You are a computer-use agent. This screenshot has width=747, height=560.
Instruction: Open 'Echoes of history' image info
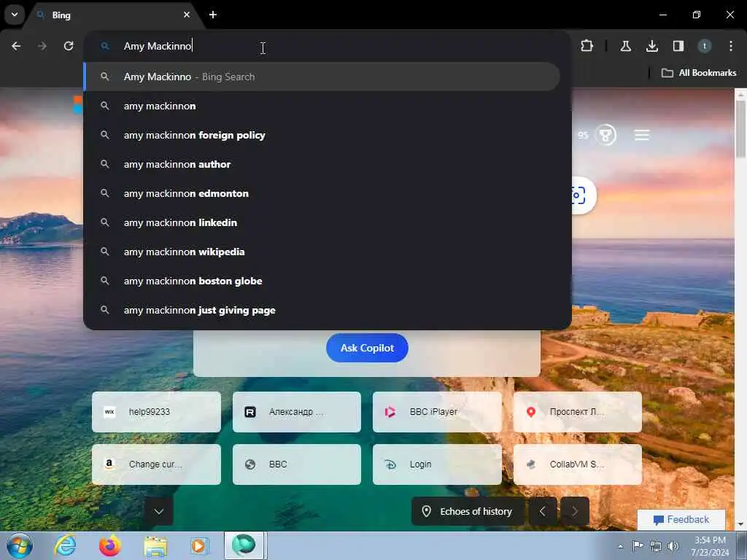tap(468, 511)
